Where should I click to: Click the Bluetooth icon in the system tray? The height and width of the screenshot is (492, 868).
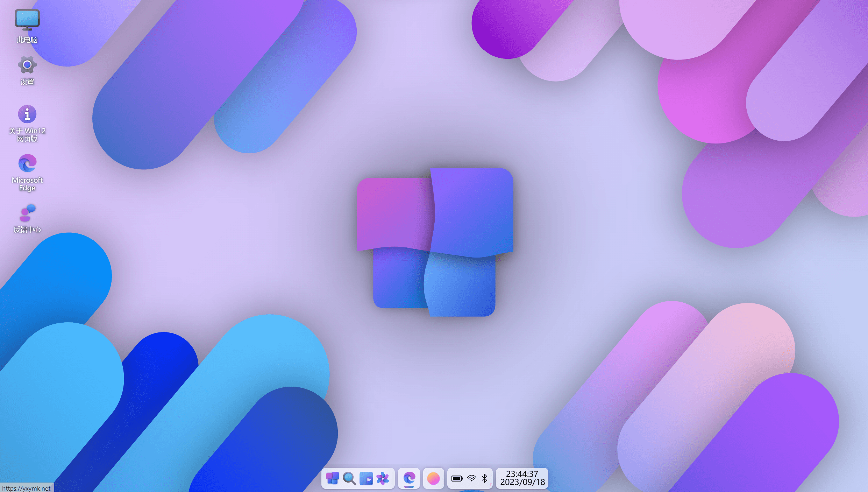coord(484,478)
